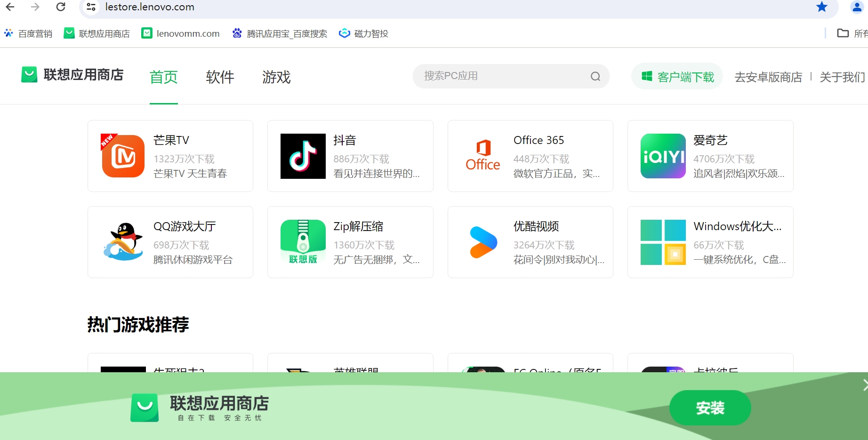Open the QQ游戏大厅 title text
The height and width of the screenshot is (440, 868).
tap(185, 226)
